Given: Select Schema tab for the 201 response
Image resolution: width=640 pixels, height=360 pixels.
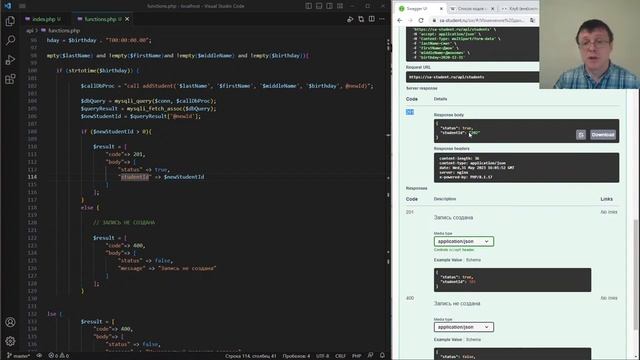Looking at the screenshot, I should tap(473, 260).
